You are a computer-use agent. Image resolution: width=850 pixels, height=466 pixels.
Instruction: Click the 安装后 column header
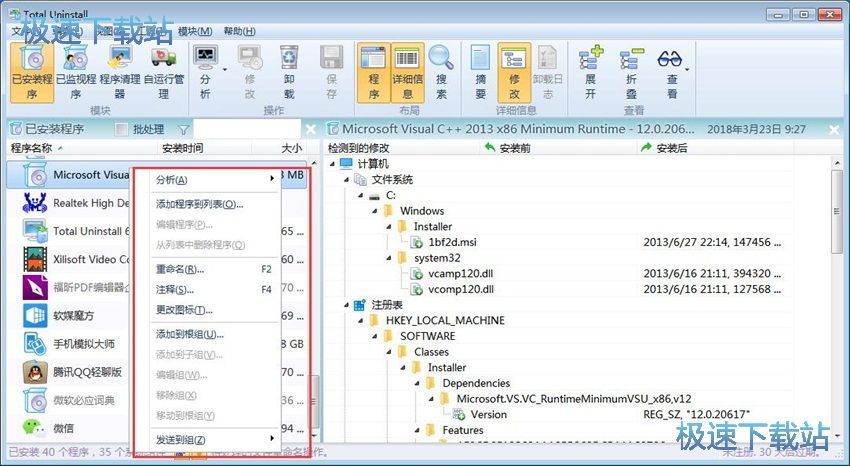[716, 148]
